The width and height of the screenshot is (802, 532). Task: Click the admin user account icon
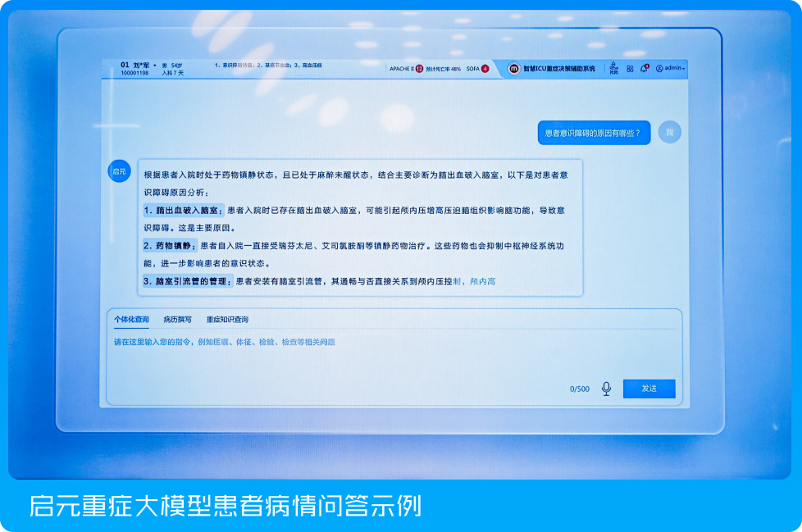(658, 69)
